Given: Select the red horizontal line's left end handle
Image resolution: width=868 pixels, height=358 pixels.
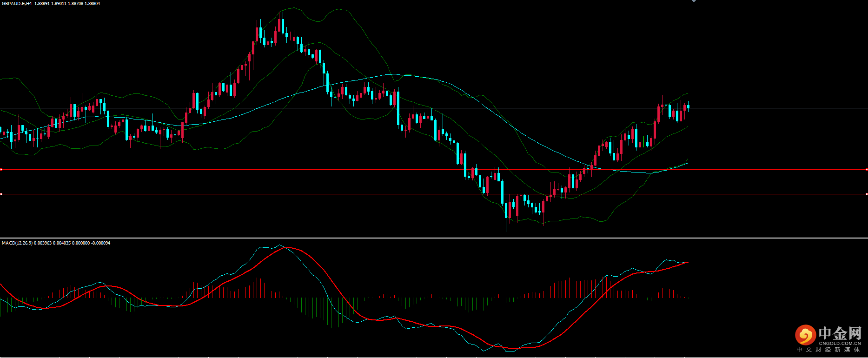Looking at the screenshot, I should click(x=1, y=170).
